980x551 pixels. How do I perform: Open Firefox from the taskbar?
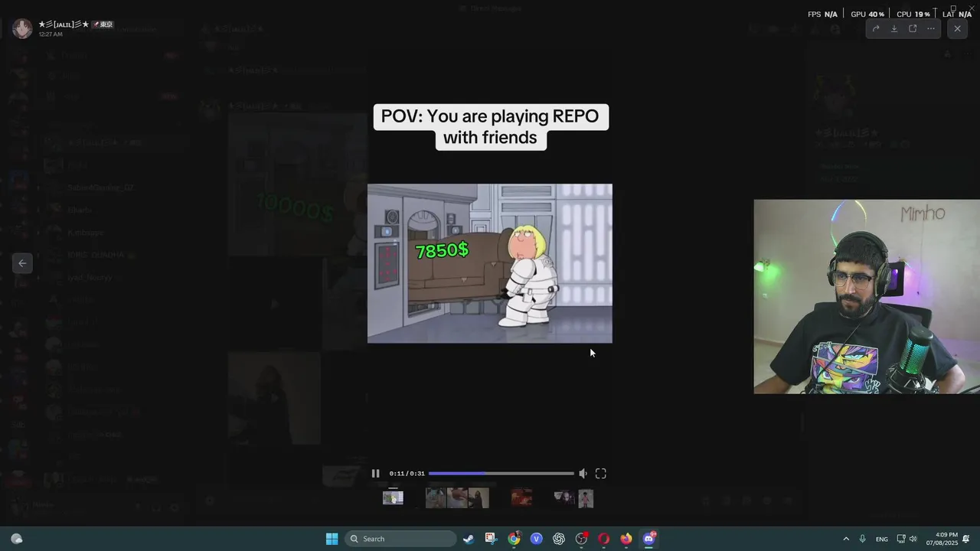[x=626, y=539]
